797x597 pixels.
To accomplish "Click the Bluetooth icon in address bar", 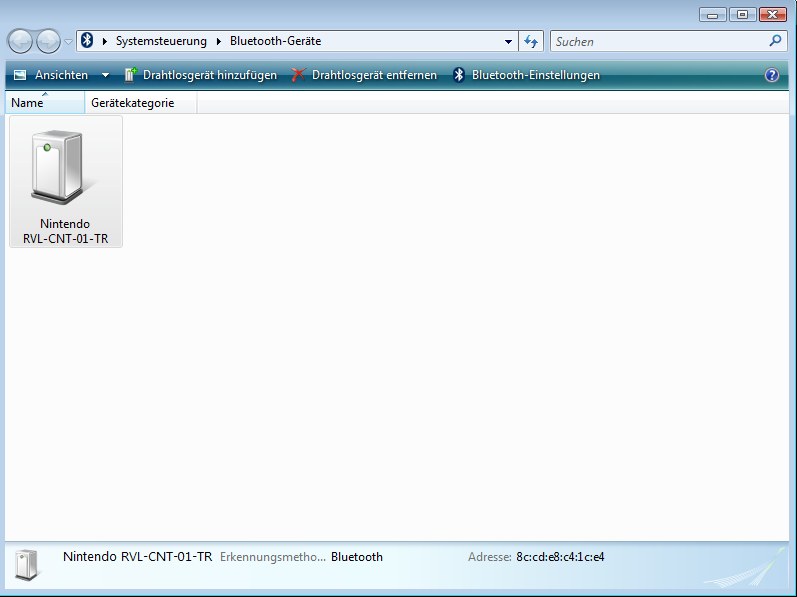I will click(87, 41).
